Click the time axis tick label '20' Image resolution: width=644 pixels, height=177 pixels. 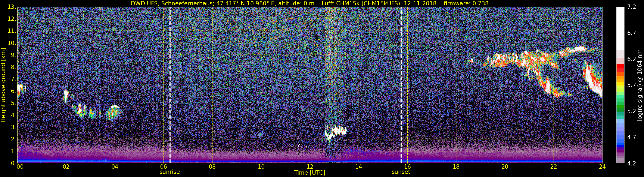click(x=505, y=167)
